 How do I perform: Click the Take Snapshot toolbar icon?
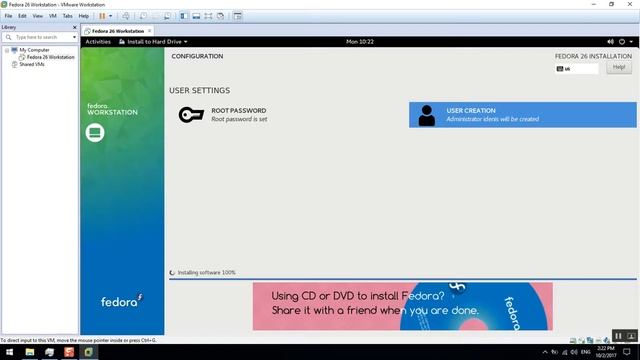pyautogui.click(x=143, y=16)
